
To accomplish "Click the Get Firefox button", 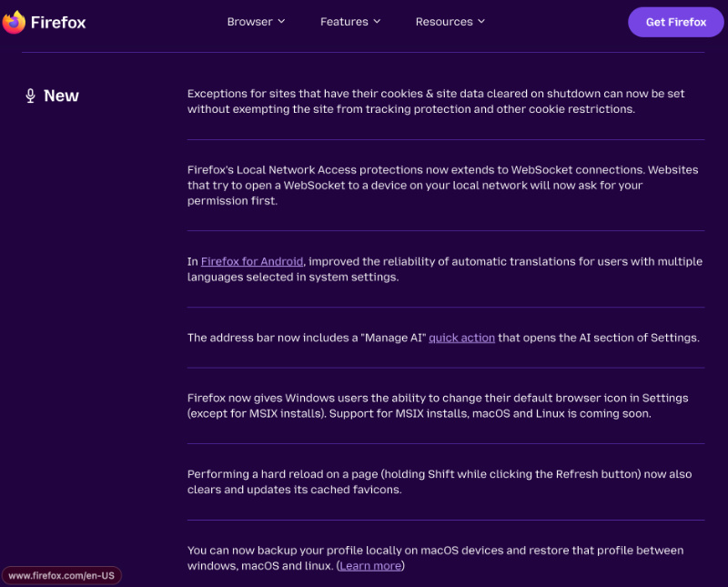I will pyautogui.click(x=675, y=22).
